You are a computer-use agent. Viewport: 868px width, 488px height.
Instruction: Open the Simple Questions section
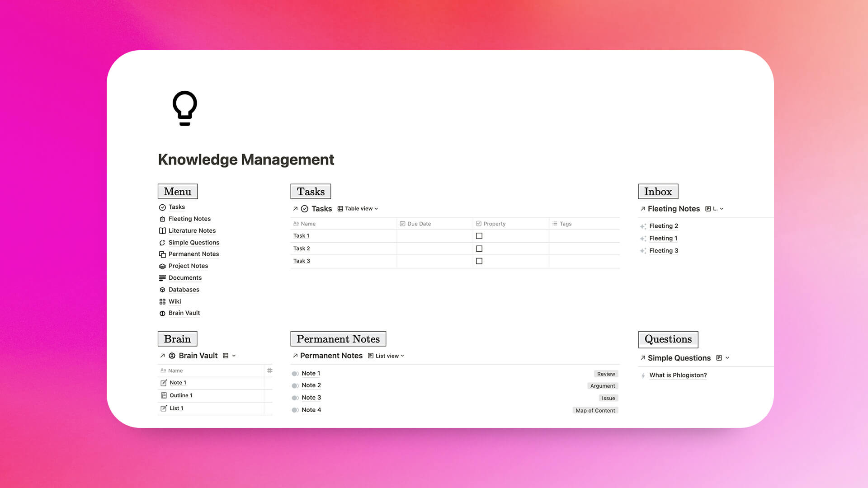(x=679, y=357)
